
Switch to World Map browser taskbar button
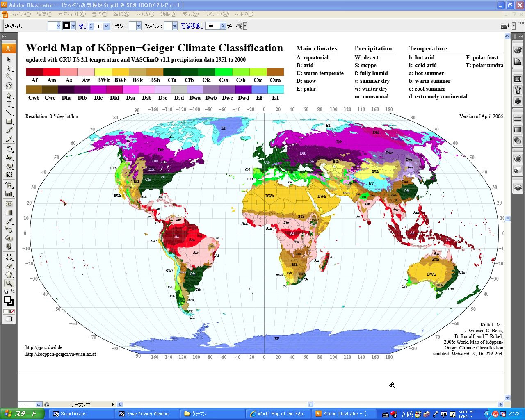tap(278, 414)
